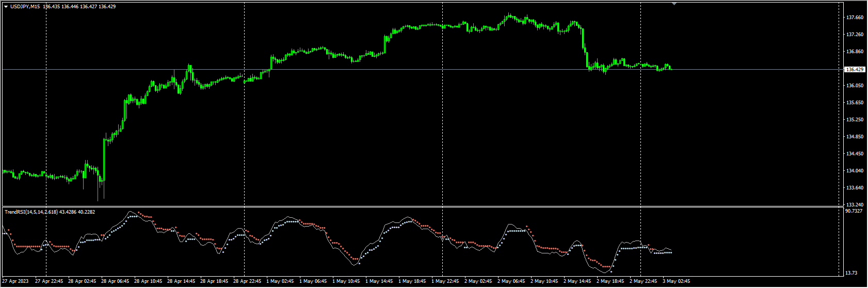This screenshot has width=868, height=288.
Task: Click the 2 May 06:45 time label
Action: pyautogui.click(x=511, y=281)
